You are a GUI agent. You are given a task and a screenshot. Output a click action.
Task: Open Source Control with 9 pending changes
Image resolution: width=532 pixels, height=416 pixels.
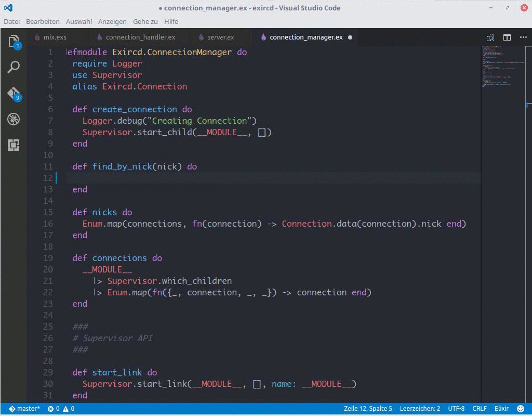pyautogui.click(x=13, y=94)
